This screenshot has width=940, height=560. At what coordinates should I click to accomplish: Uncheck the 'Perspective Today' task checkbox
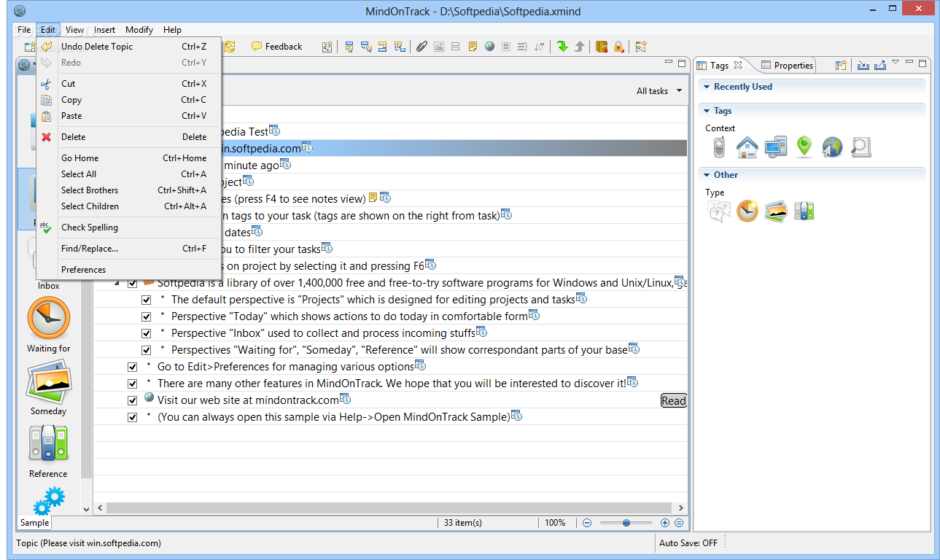tap(146, 316)
